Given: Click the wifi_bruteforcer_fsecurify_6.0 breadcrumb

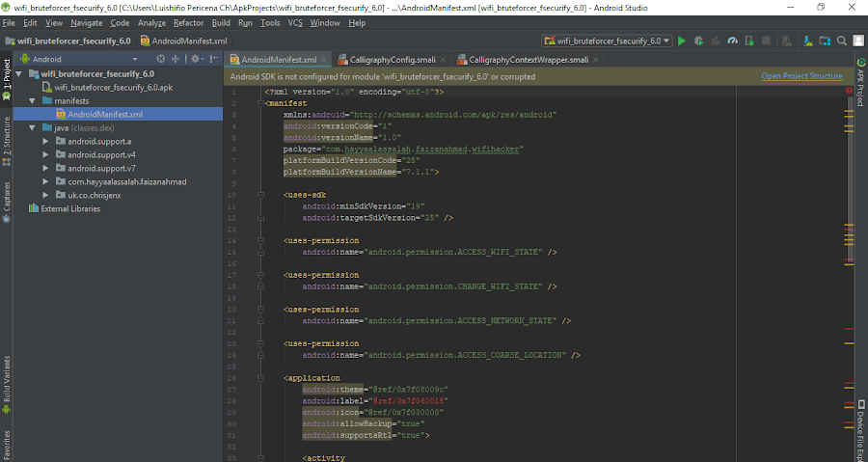Looking at the screenshot, I should point(68,41).
